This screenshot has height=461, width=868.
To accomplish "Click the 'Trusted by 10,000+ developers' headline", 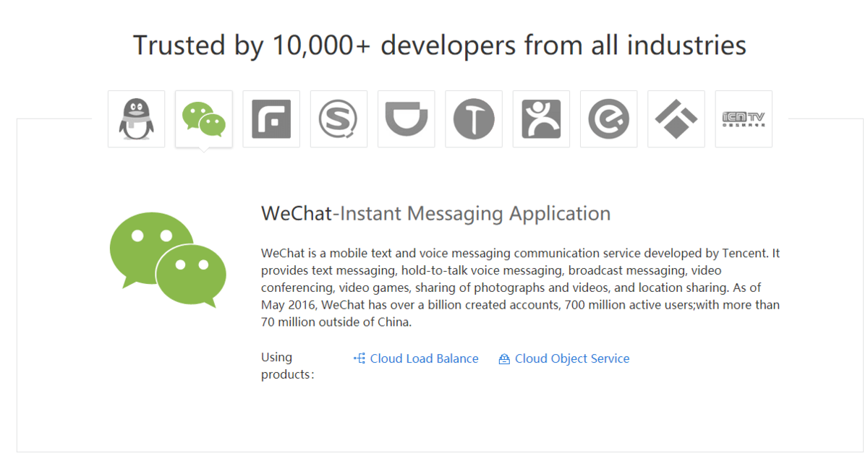I will pos(440,46).
